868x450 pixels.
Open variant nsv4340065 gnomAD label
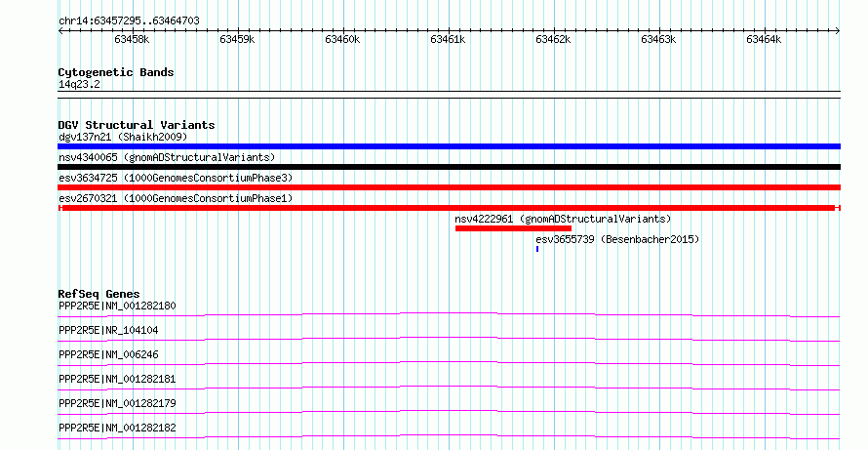[167, 157]
